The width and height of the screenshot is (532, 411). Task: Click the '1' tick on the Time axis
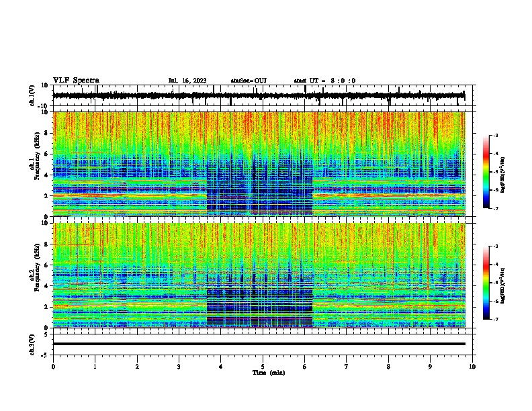click(x=95, y=367)
